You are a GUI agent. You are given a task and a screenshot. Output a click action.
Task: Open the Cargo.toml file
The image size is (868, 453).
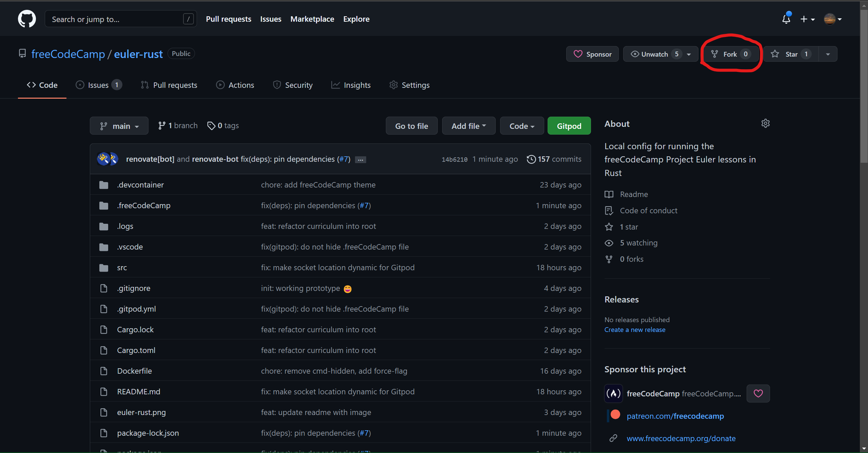[136, 350]
